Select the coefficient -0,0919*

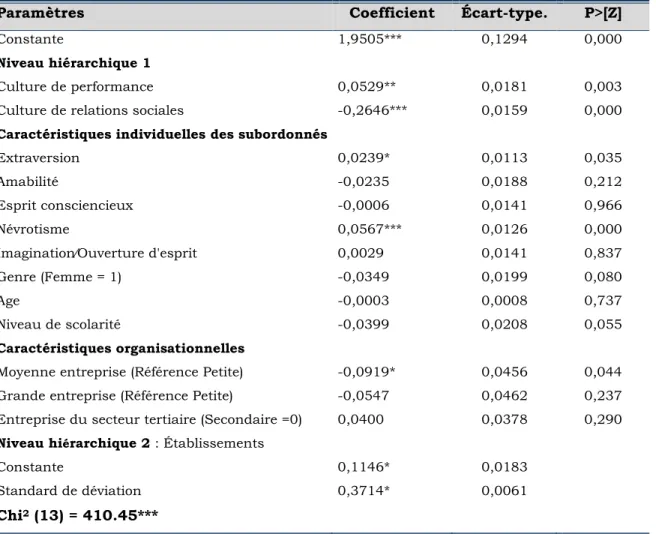[x=366, y=372]
